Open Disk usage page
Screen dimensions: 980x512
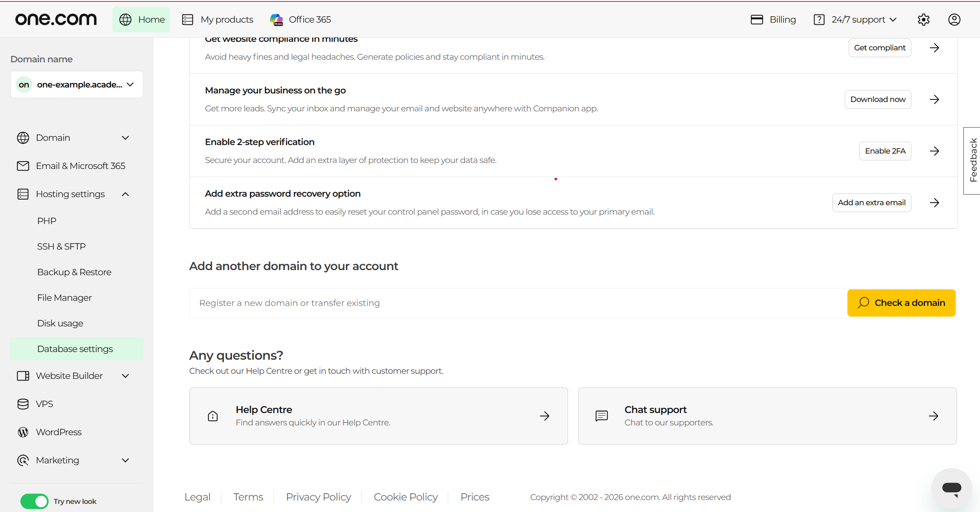(x=60, y=323)
